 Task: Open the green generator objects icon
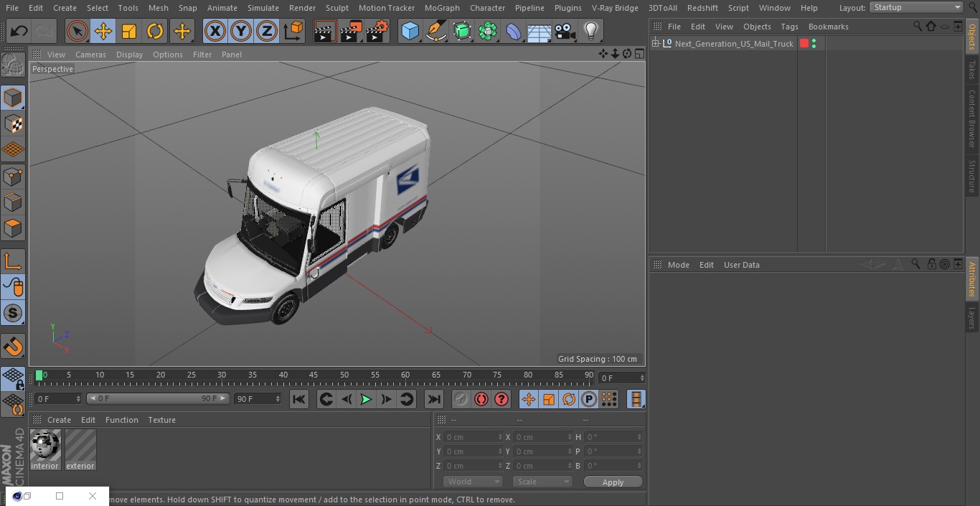462,31
